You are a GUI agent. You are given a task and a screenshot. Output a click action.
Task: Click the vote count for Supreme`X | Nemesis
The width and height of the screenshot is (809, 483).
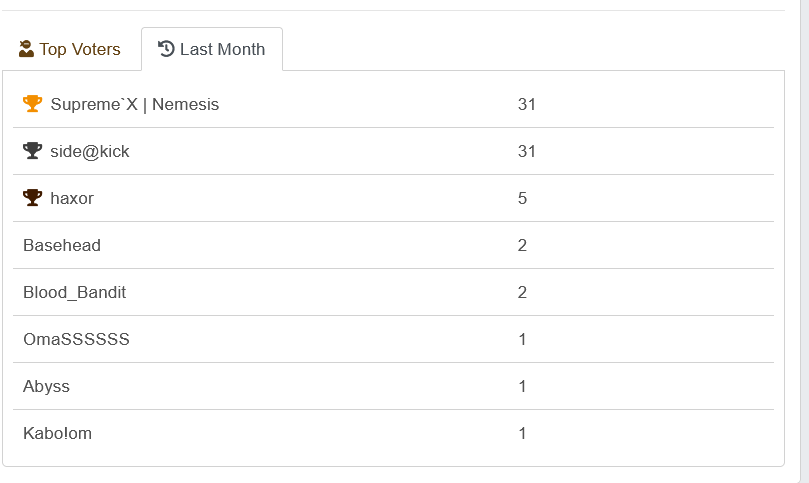[x=527, y=104]
